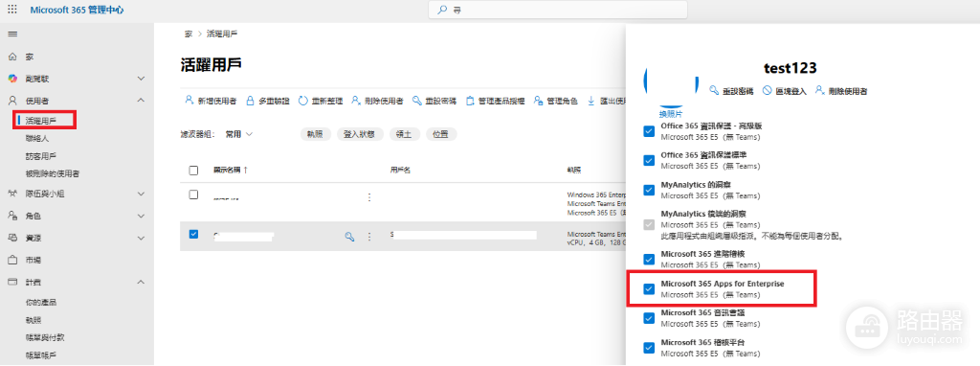Click 區塊登入 block sign-in in panel
Image resolution: width=980 pixels, height=366 pixels.
click(785, 91)
